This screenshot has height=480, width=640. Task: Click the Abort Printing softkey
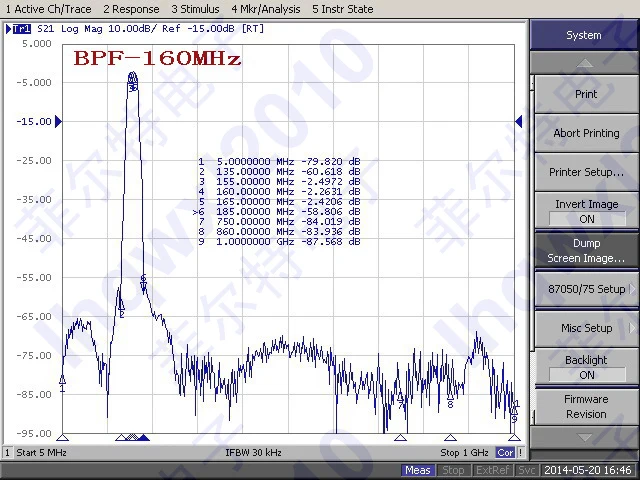tap(586, 133)
